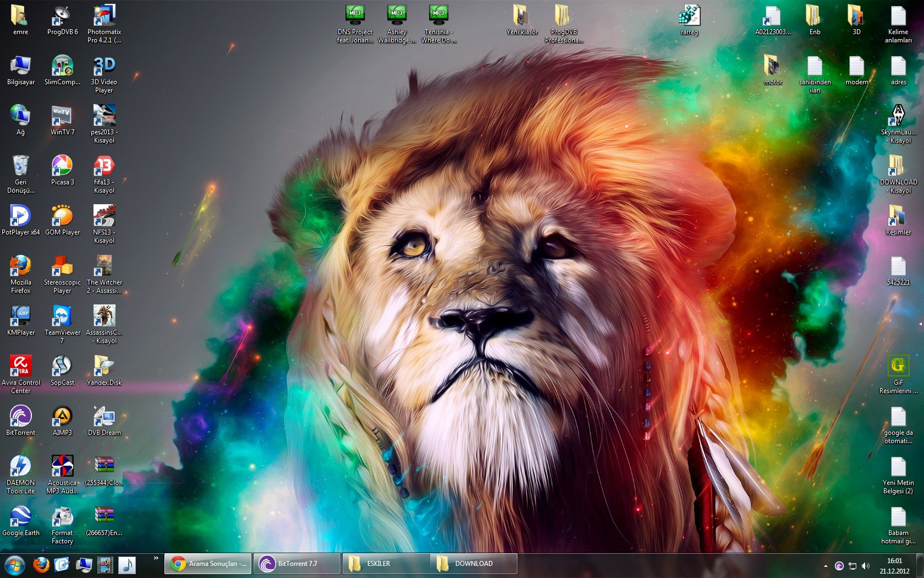Select the (255344)Clo... RAR archive

click(104, 471)
